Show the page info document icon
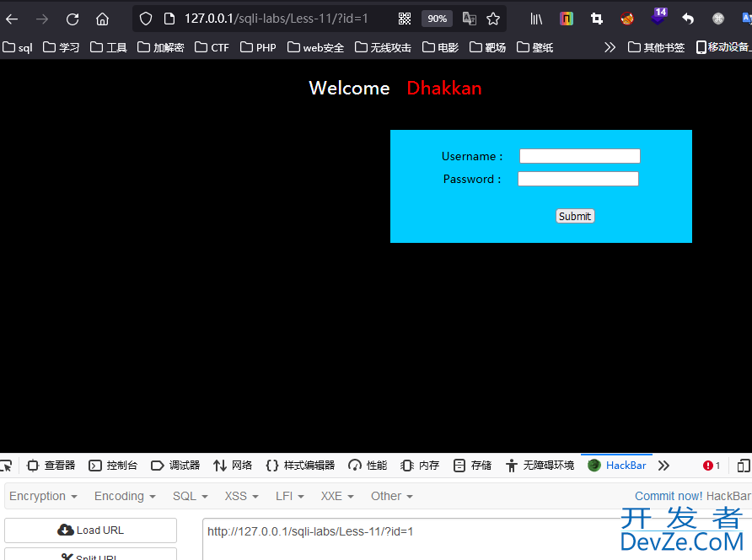This screenshot has width=752, height=560. tap(169, 19)
